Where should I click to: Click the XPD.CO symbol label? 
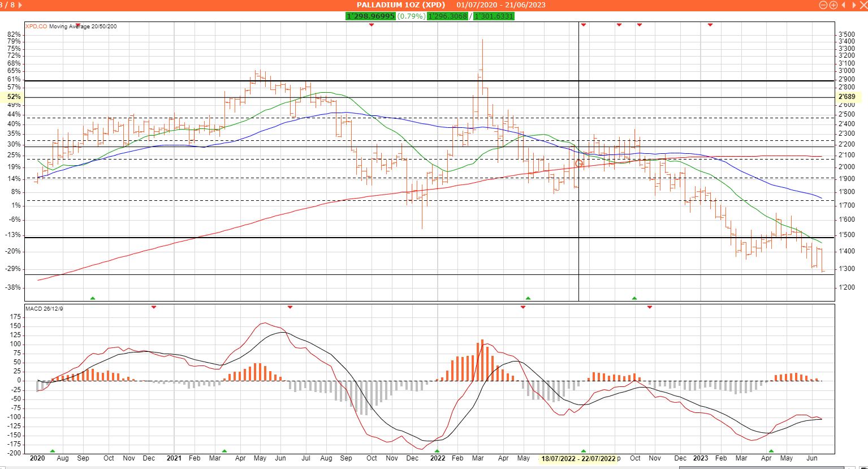36,27
